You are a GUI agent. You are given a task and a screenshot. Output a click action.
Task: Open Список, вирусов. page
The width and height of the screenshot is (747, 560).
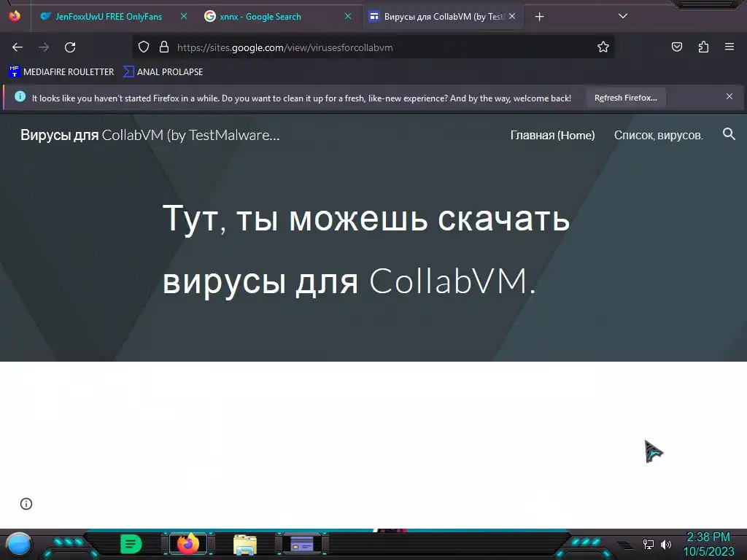click(659, 135)
